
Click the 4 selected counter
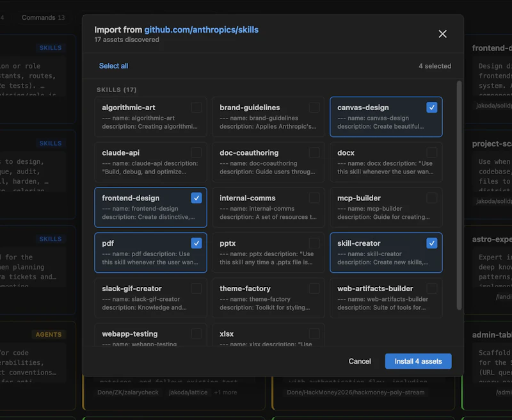click(435, 66)
